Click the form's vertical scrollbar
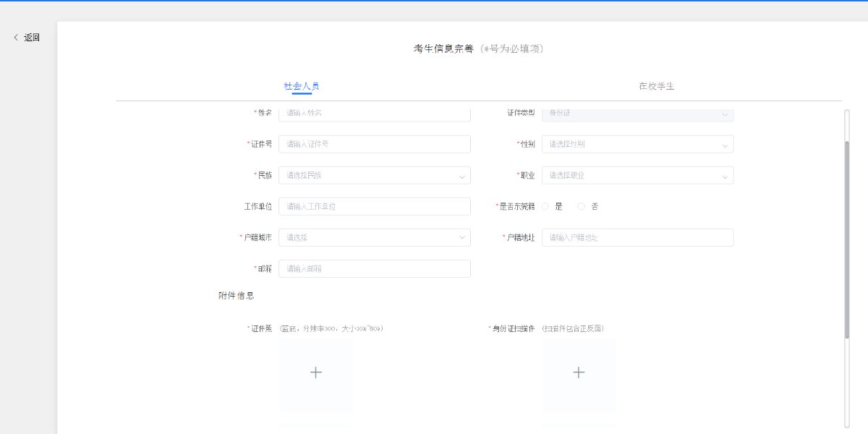The width and height of the screenshot is (868, 434). [x=847, y=239]
